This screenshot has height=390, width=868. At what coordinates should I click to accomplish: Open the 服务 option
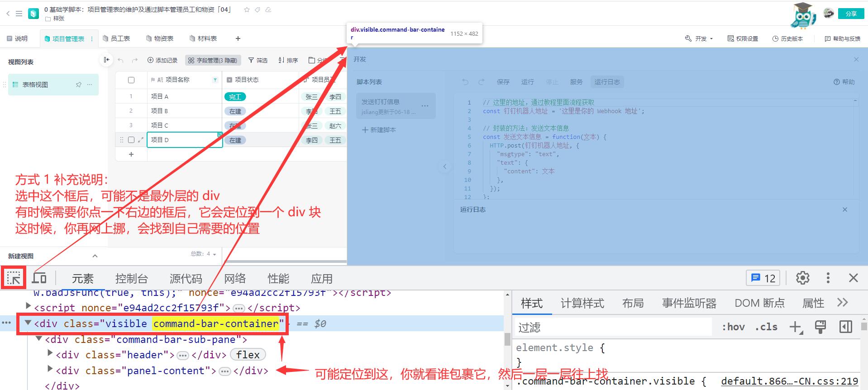[577, 82]
